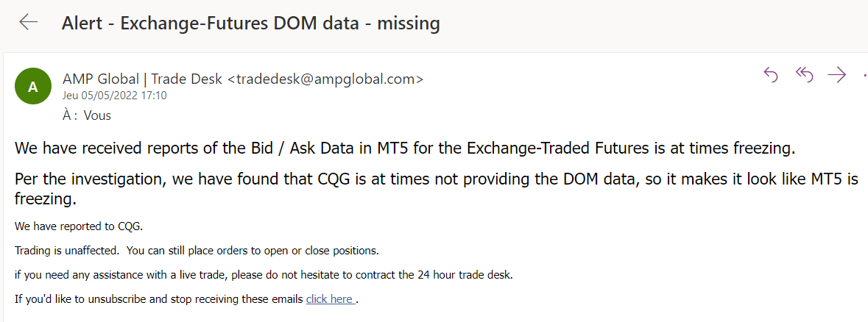This screenshot has height=322, width=868.
Task: Reply all to this alert message
Action: pyautogui.click(x=804, y=74)
